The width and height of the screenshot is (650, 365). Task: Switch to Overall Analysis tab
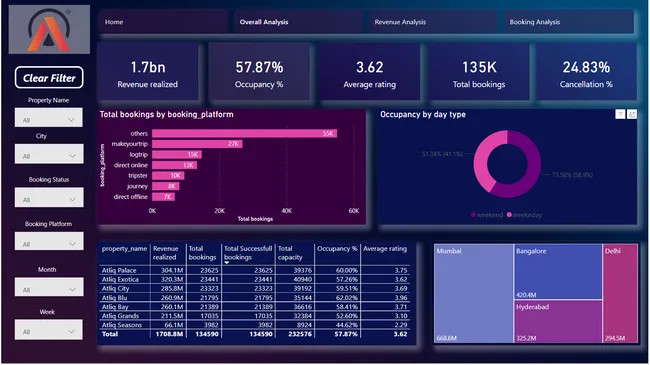click(x=298, y=22)
